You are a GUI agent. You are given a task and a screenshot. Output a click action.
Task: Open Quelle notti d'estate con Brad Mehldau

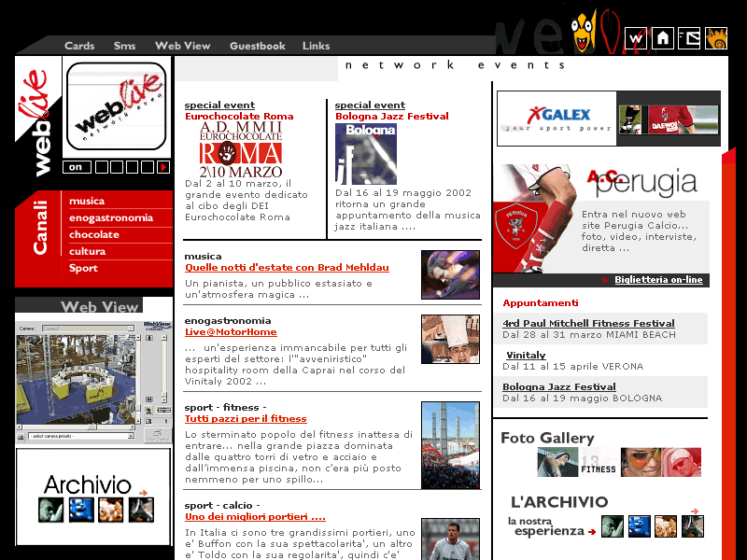click(x=287, y=268)
